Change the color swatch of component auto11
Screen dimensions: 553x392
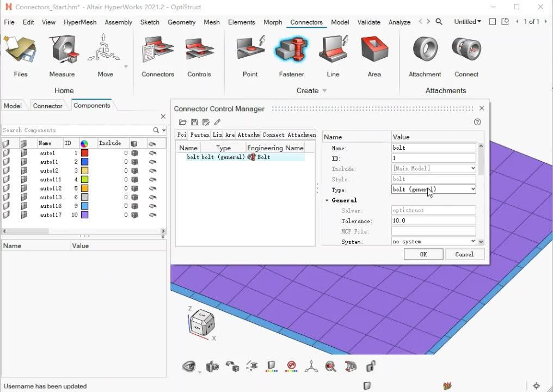(x=84, y=162)
